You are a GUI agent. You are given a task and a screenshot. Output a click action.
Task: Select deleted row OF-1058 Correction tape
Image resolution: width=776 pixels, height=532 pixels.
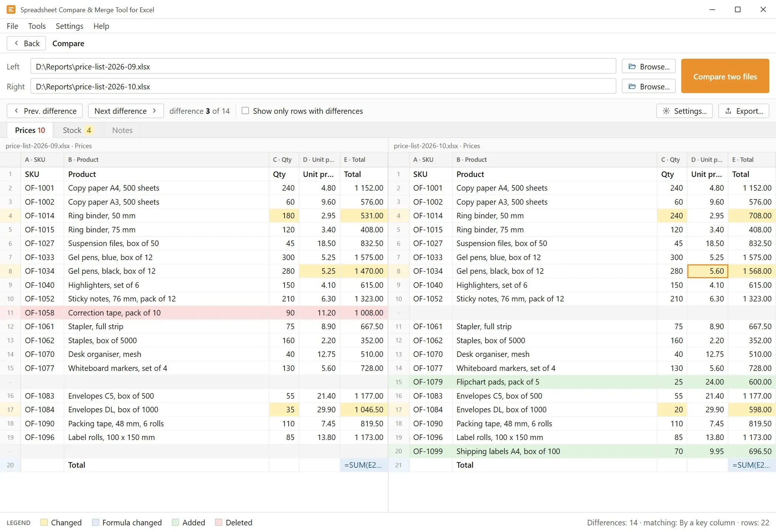point(194,313)
